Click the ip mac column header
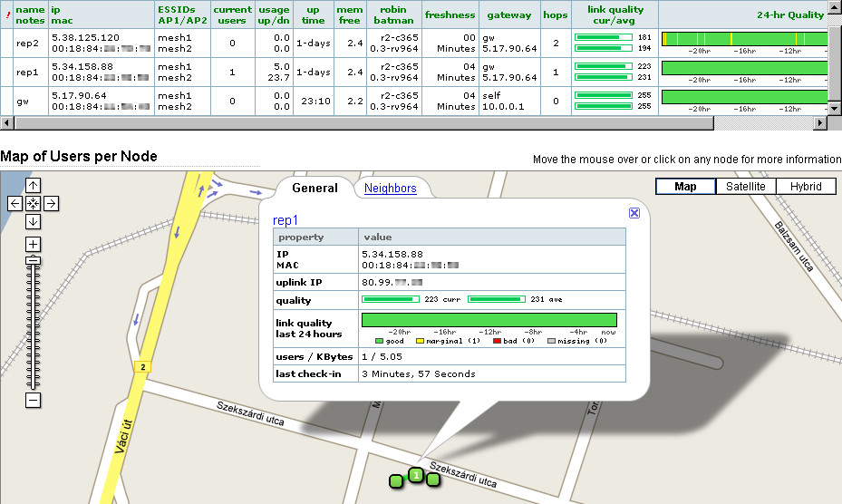 click(x=102, y=15)
